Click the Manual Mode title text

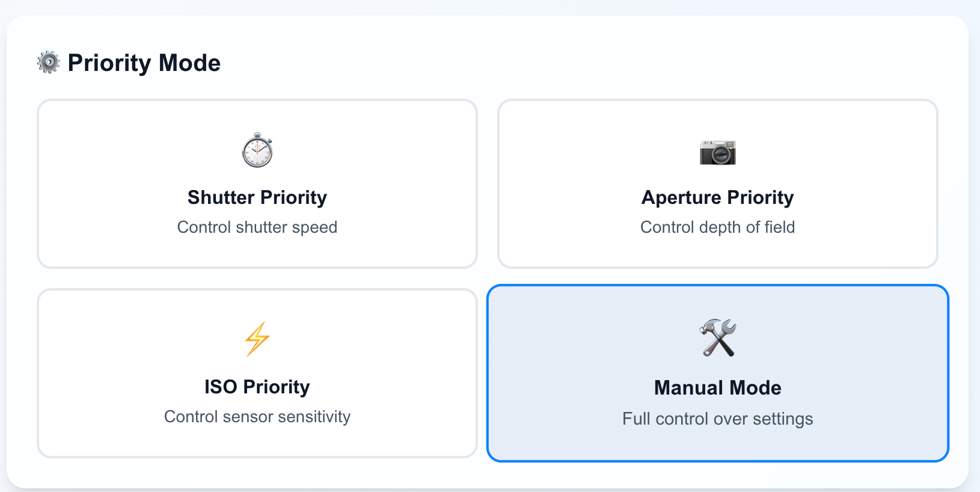click(x=718, y=388)
